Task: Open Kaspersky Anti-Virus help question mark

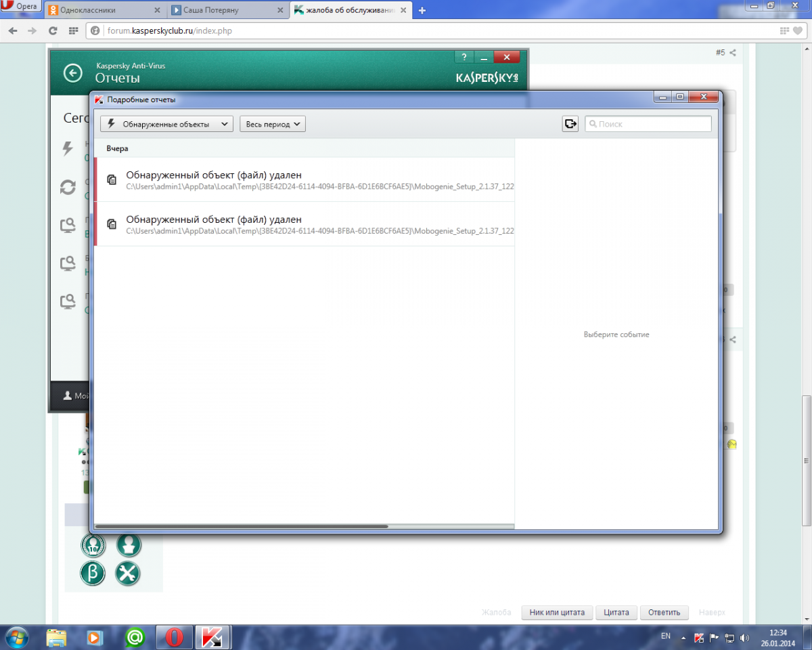Action: tap(464, 58)
